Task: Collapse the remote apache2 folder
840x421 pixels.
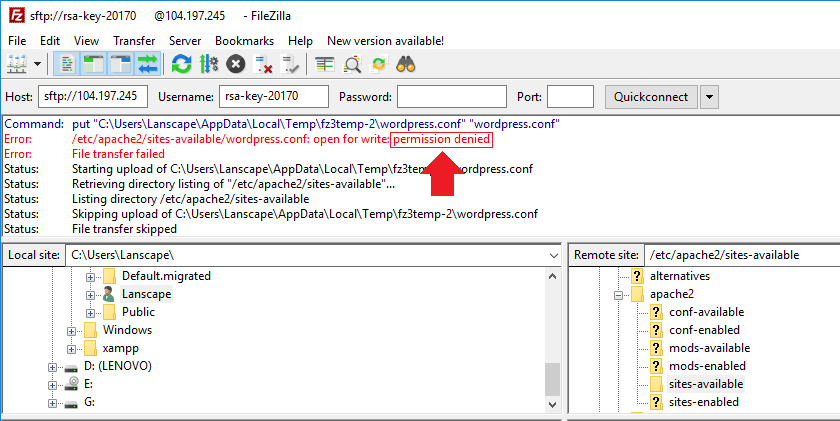Action: (618, 295)
